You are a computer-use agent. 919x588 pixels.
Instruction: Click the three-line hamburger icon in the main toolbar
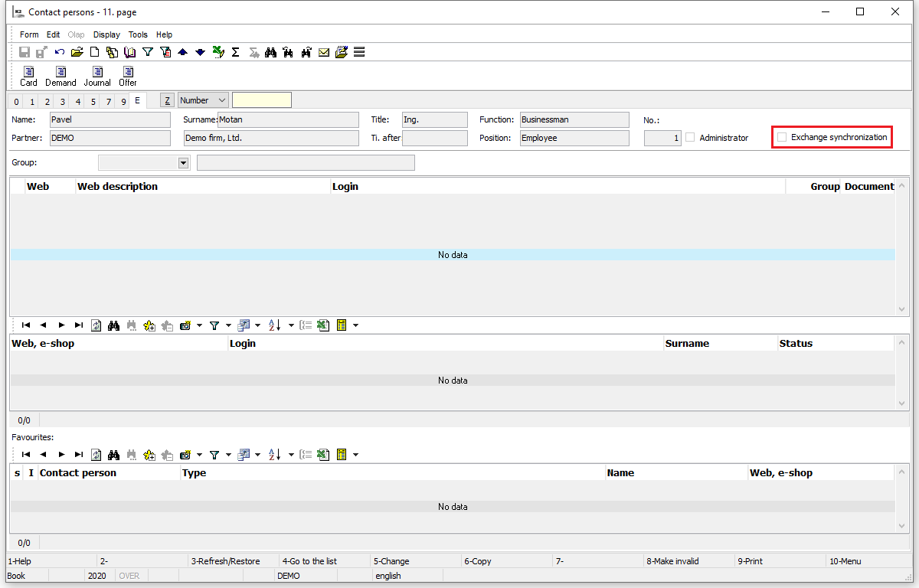pos(358,52)
